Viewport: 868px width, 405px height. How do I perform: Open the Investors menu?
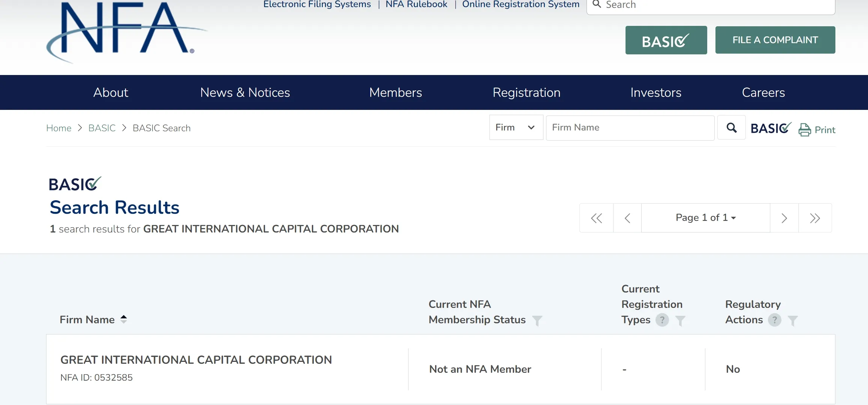[x=656, y=93]
